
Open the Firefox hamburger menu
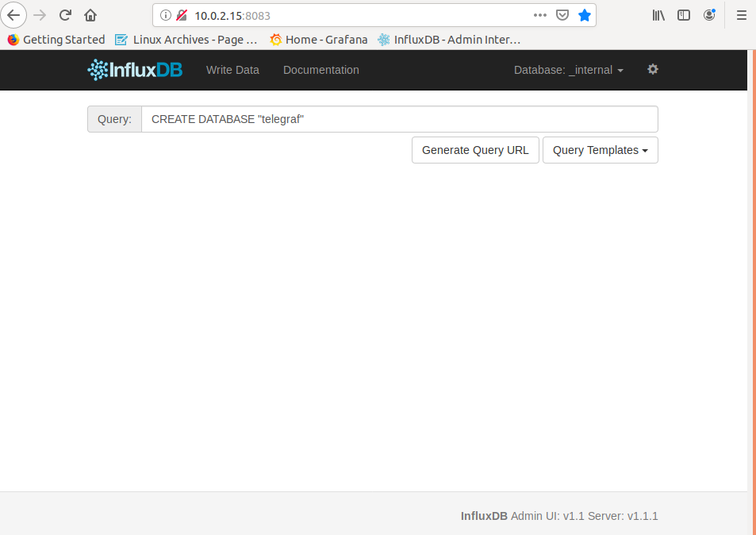coord(742,15)
